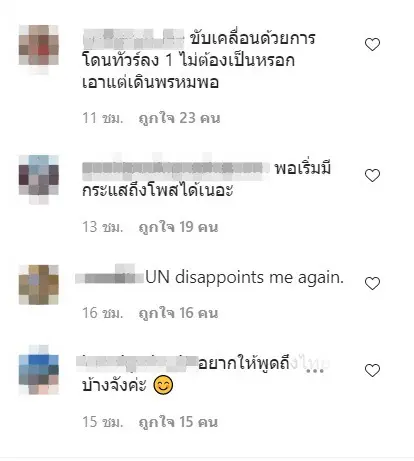Screen dimensions: 414x461
Task: Open the blue avatar of the last commenter
Action: pos(39,371)
